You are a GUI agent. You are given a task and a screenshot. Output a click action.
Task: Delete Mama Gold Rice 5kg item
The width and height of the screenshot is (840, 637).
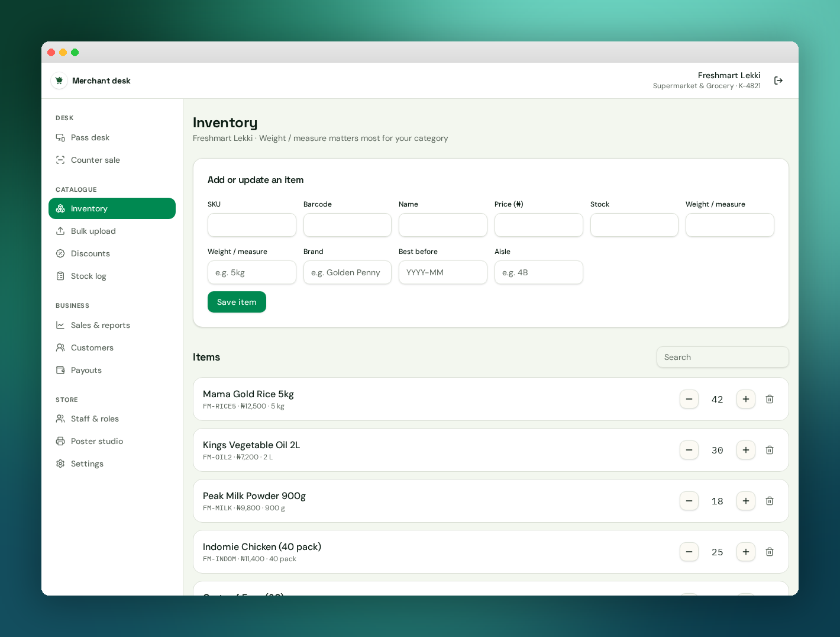[770, 399]
